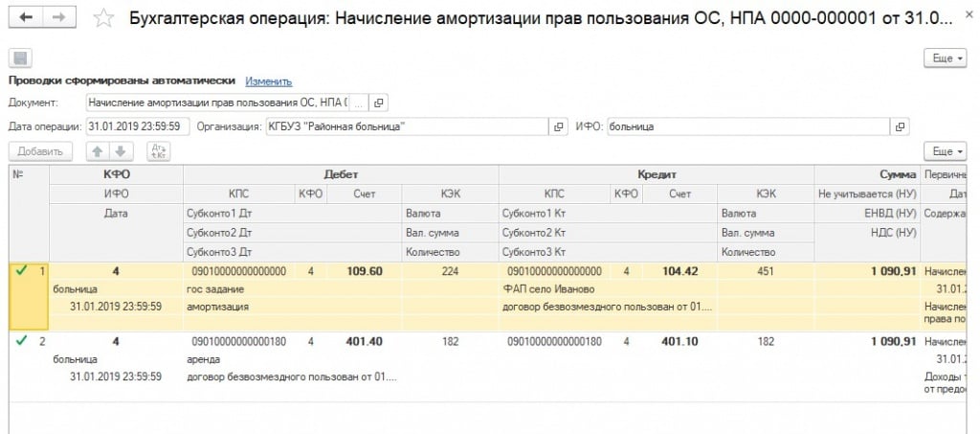Click the Дата операции input field
Screen dimensions: 980x434
[136, 126]
